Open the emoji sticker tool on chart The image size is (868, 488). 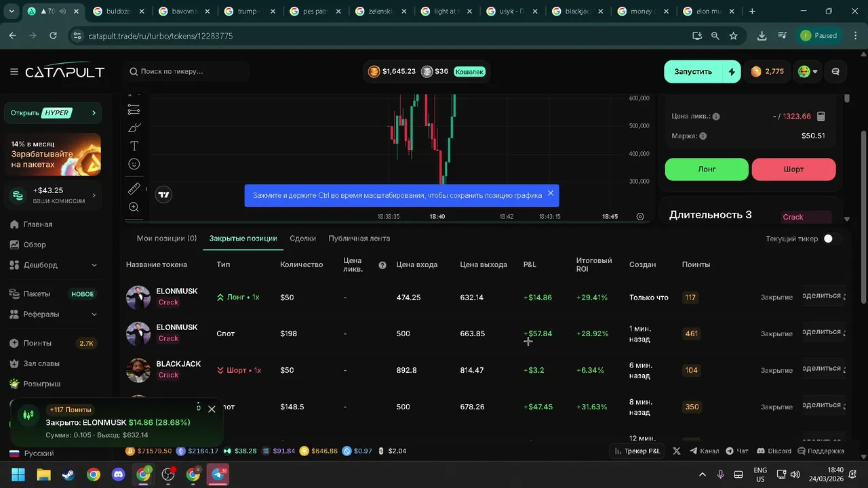134,164
